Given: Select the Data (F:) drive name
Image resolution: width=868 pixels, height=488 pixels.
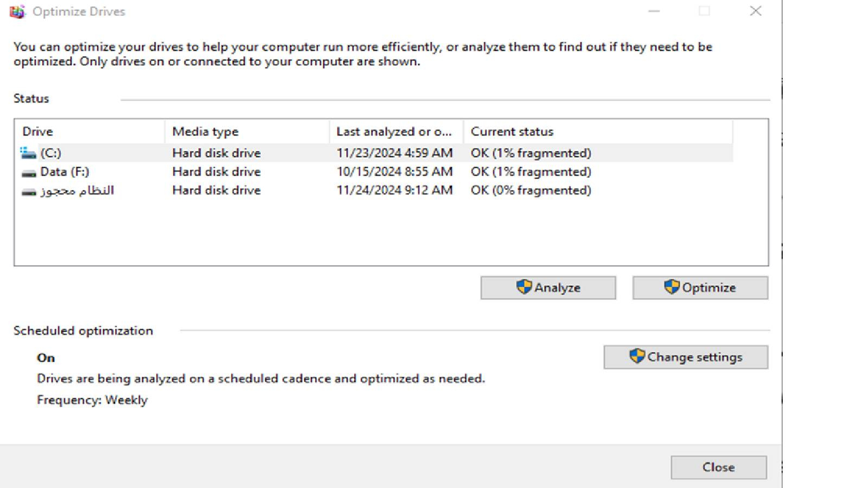Looking at the screenshot, I should 65,172.
